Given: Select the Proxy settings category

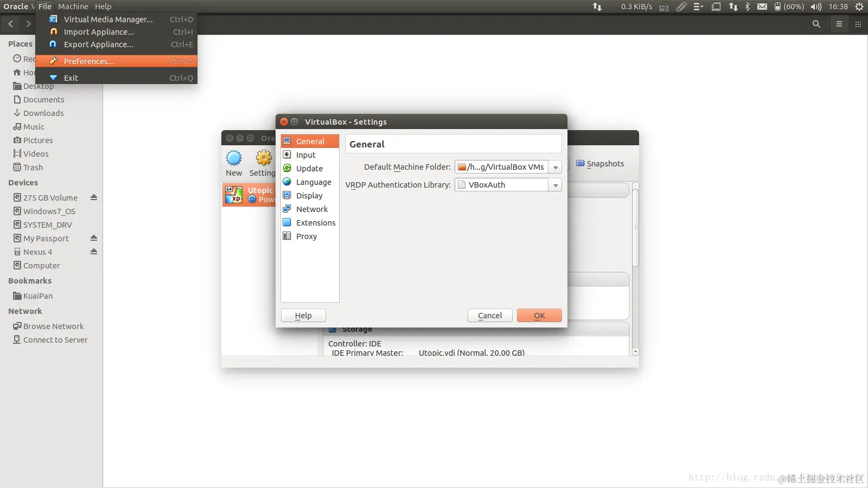Looking at the screenshot, I should click(310, 236).
